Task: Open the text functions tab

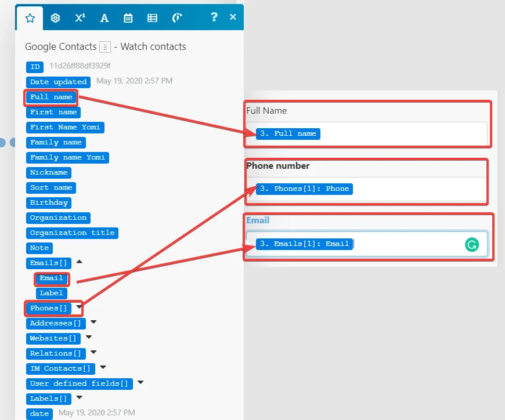Action: (x=104, y=18)
